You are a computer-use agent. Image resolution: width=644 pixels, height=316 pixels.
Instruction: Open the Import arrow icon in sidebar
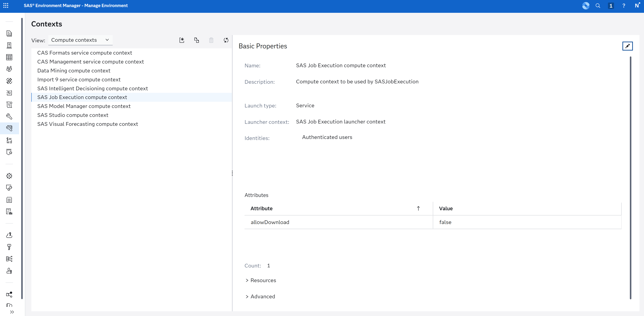pyautogui.click(x=9, y=93)
